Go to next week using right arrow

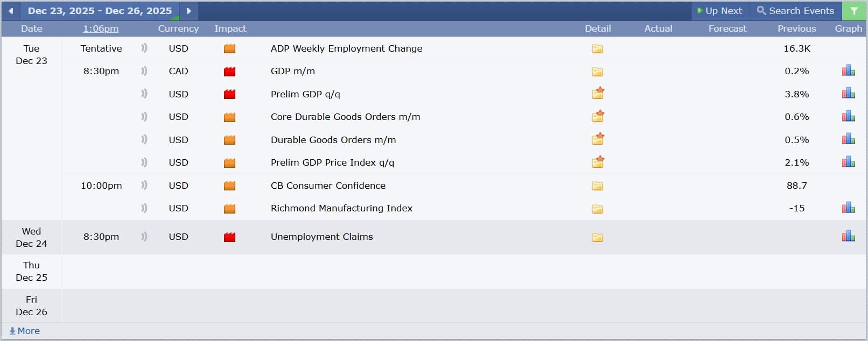pyautogui.click(x=188, y=11)
